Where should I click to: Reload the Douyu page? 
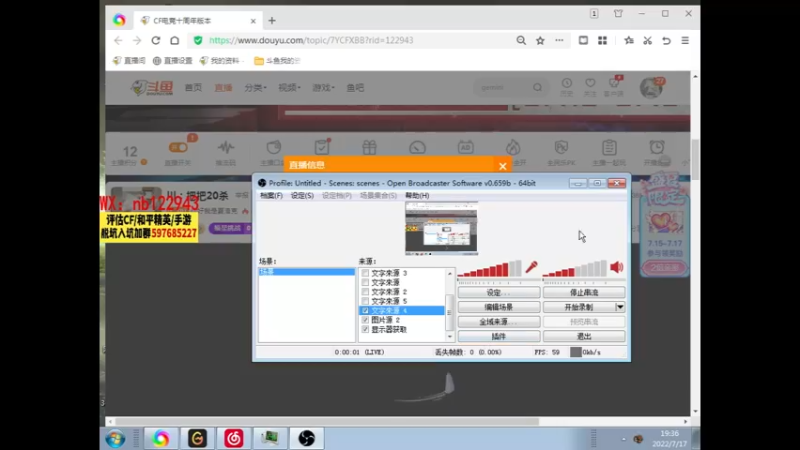point(156,40)
